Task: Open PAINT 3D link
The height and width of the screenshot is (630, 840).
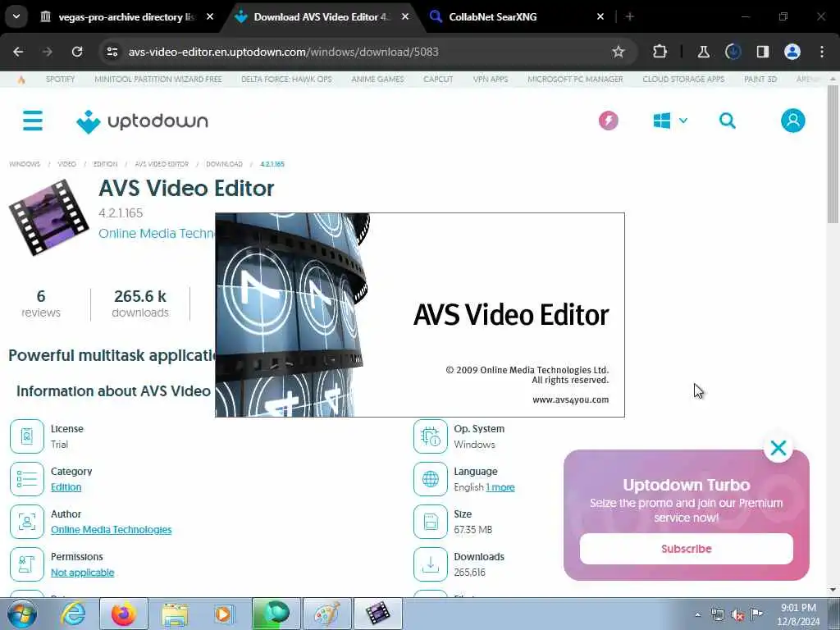Action: tap(760, 80)
